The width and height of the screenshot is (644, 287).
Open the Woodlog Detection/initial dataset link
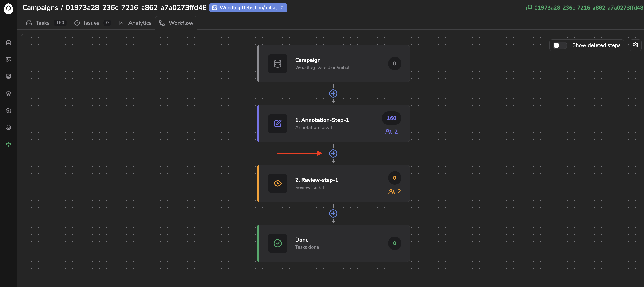248,8
